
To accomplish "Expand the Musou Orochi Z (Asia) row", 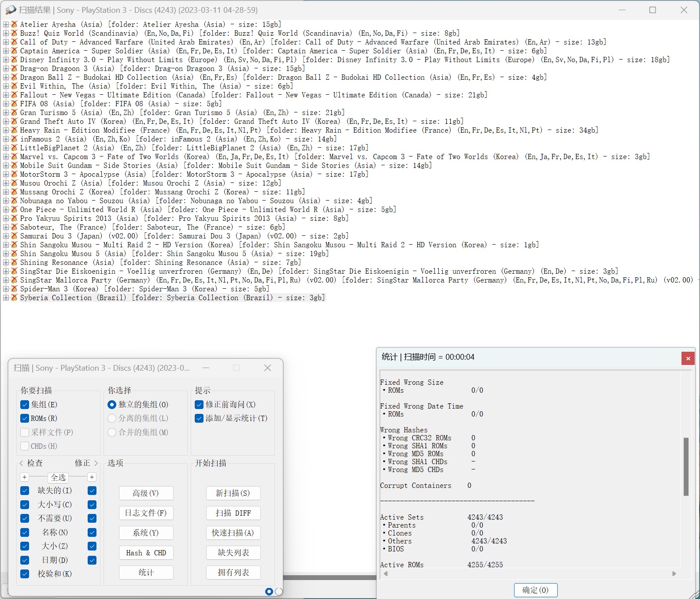I will click(x=6, y=183).
